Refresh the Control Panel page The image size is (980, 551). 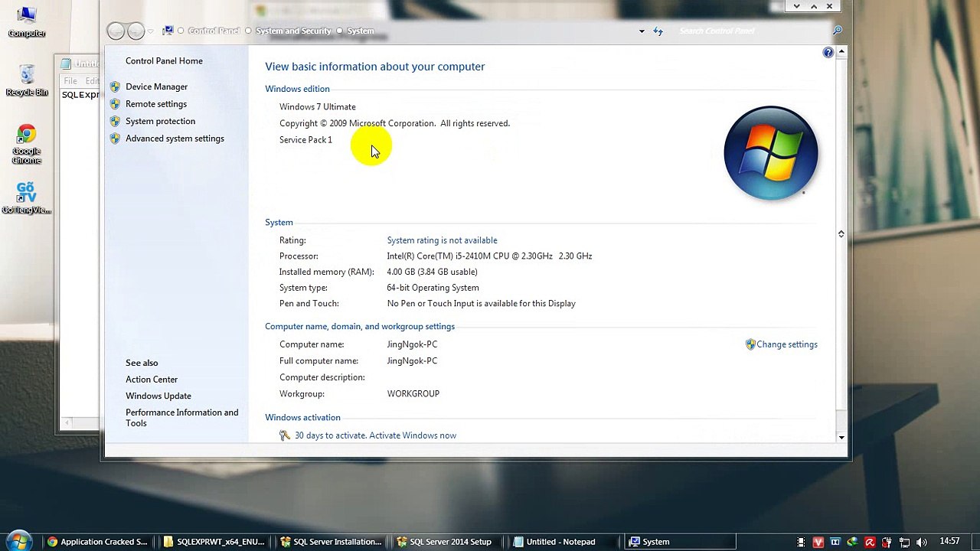[658, 31]
